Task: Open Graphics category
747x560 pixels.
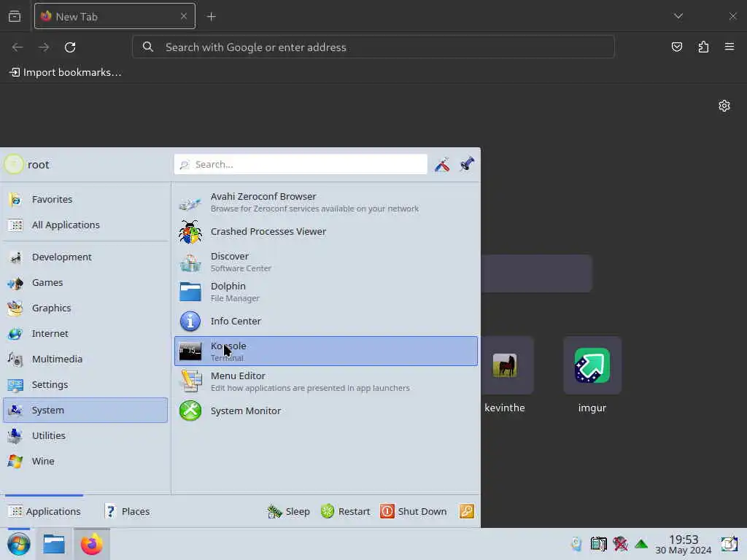Action: point(85,308)
